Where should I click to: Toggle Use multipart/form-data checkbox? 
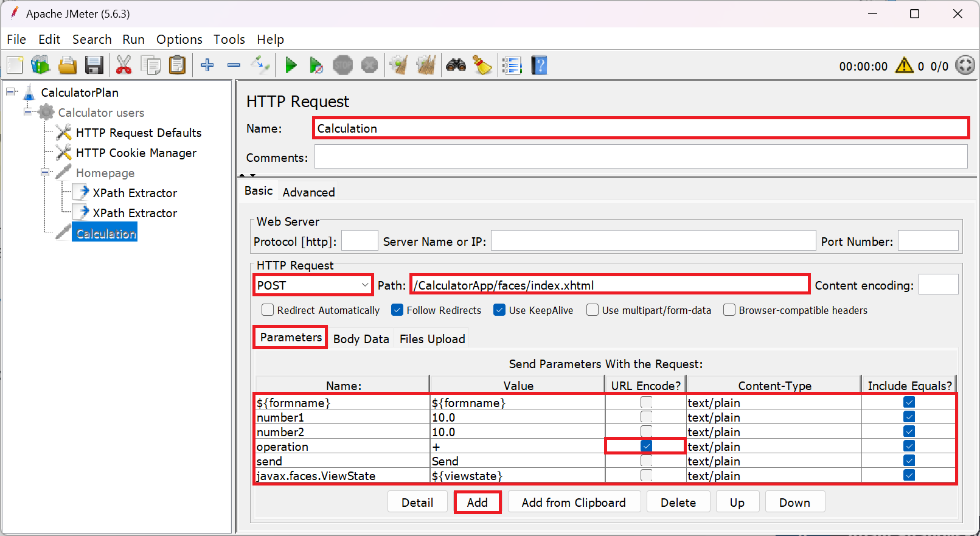tap(593, 310)
